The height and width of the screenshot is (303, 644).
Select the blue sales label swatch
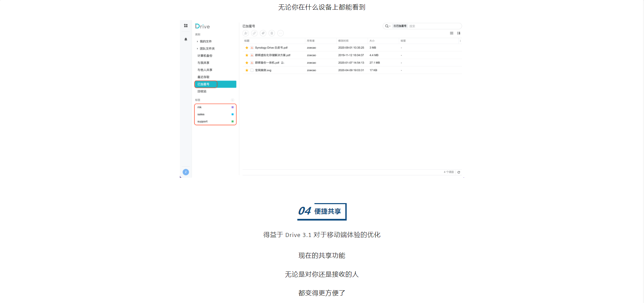233,114
